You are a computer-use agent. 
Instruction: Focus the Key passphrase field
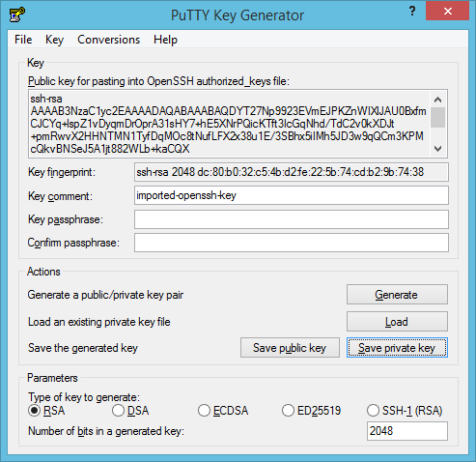(292, 219)
